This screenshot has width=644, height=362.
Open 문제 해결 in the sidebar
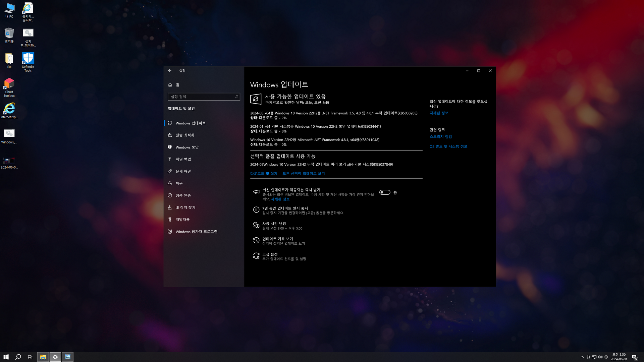pyautogui.click(x=183, y=171)
